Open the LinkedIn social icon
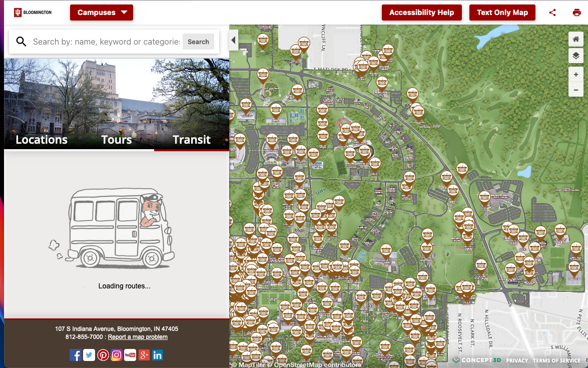This screenshot has height=368, width=588. coord(158,355)
